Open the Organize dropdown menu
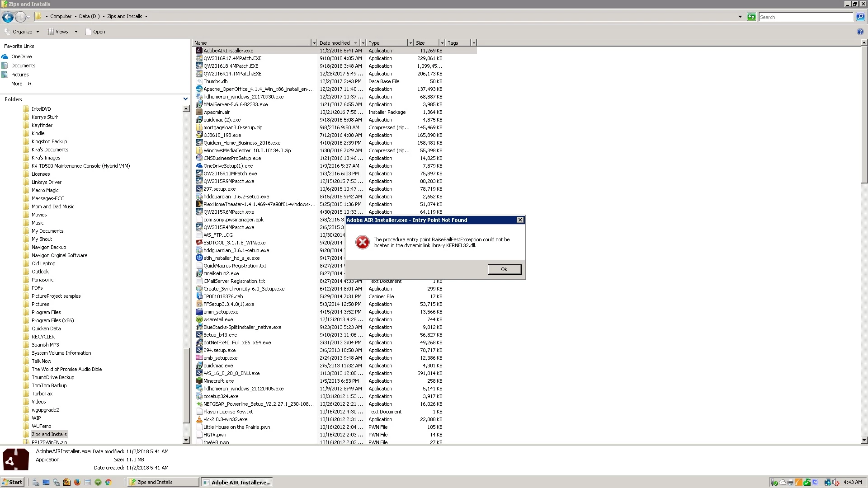 (x=22, y=32)
